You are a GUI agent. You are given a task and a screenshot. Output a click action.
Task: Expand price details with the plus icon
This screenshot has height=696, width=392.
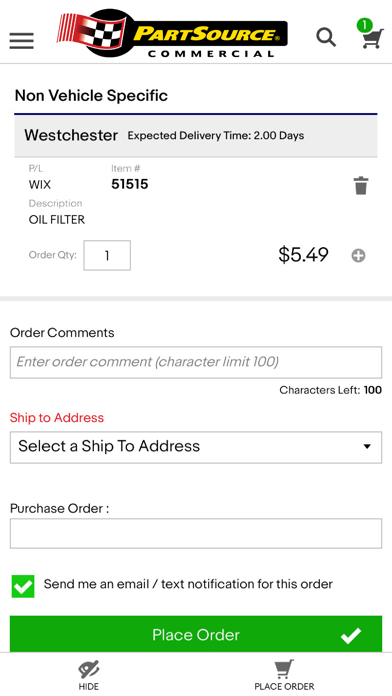pyautogui.click(x=358, y=256)
